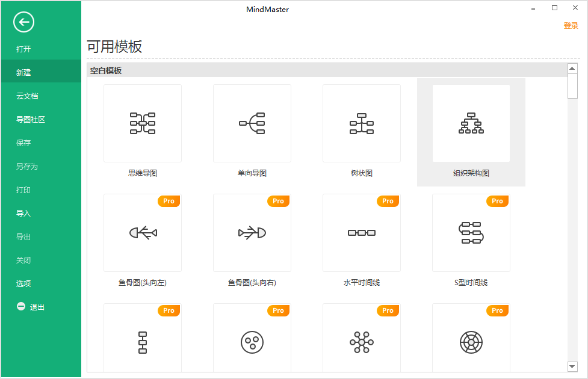
Task: Click 打印 print option
Action: (42, 189)
